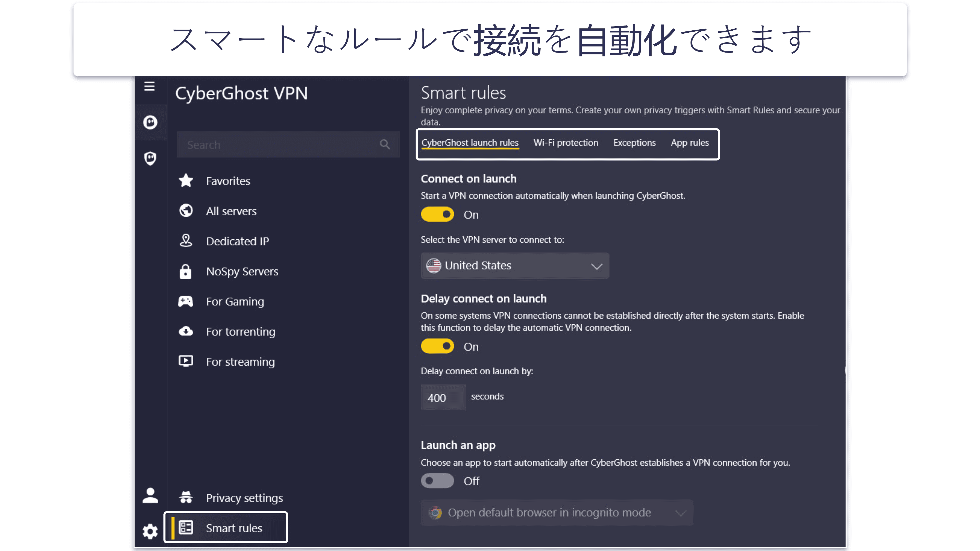Expand the United States server dropdown
This screenshot has width=980, height=551.
[515, 265]
